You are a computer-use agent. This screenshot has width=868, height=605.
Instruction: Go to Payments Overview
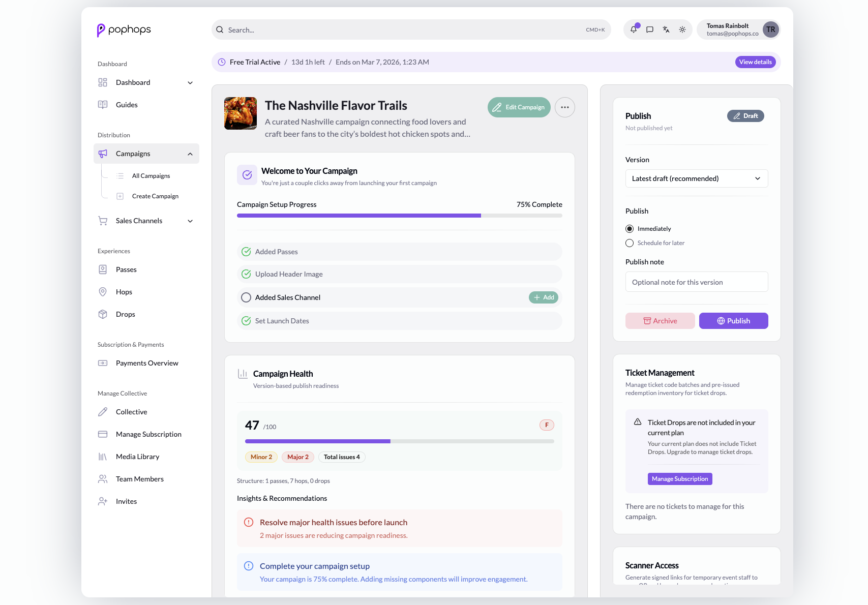(146, 363)
